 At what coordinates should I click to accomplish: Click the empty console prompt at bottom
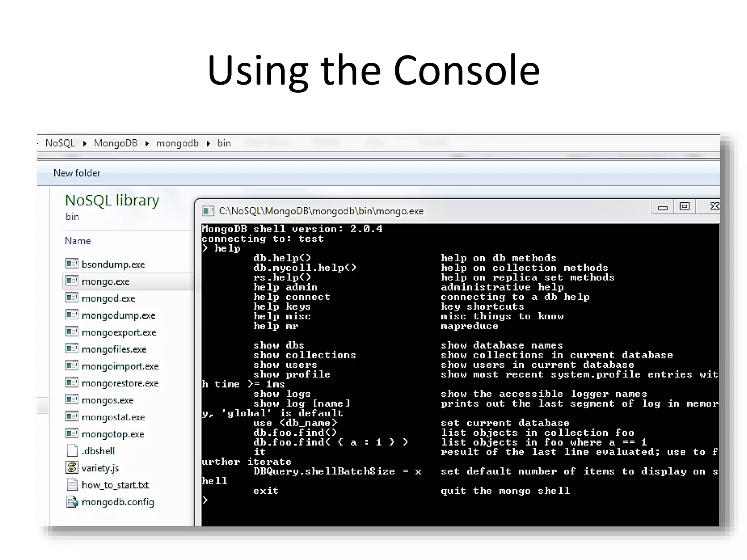205,500
